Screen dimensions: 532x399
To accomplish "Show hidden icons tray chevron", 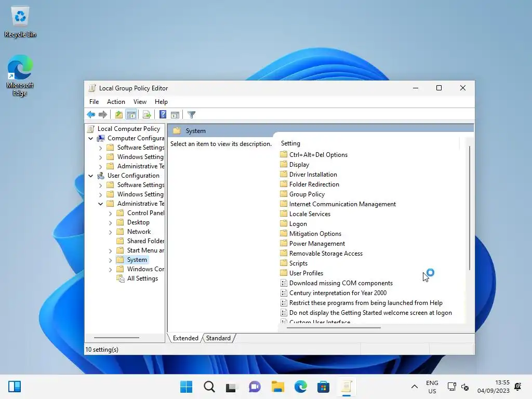I will 414,387.
